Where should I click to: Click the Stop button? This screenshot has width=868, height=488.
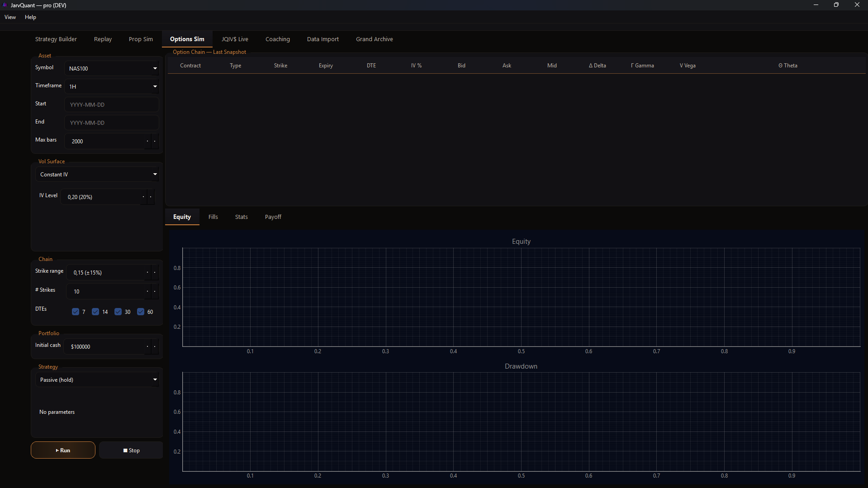(131, 450)
